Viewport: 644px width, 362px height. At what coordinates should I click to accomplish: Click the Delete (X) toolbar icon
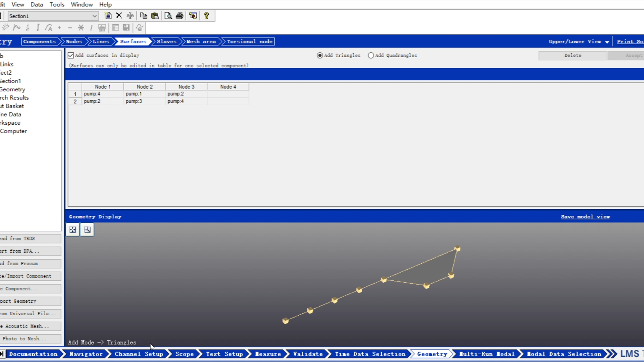click(x=119, y=16)
